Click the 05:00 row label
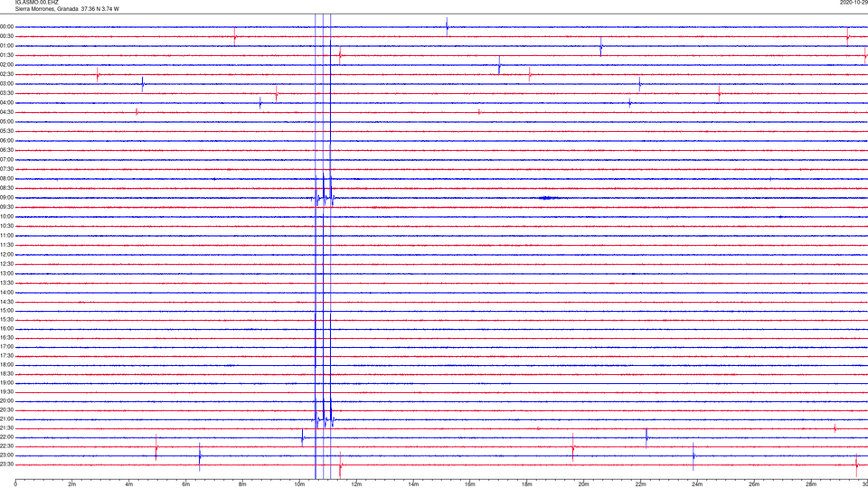 click(6, 121)
